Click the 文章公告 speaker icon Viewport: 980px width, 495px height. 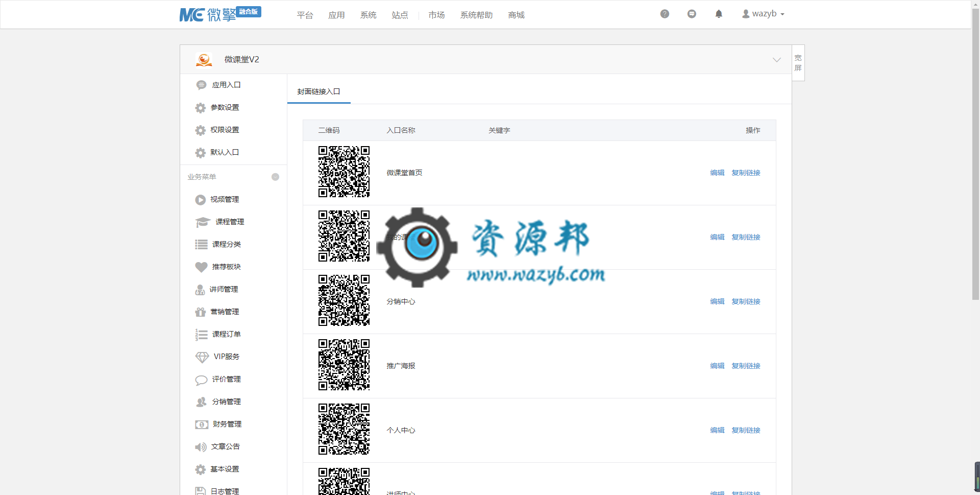(x=201, y=447)
